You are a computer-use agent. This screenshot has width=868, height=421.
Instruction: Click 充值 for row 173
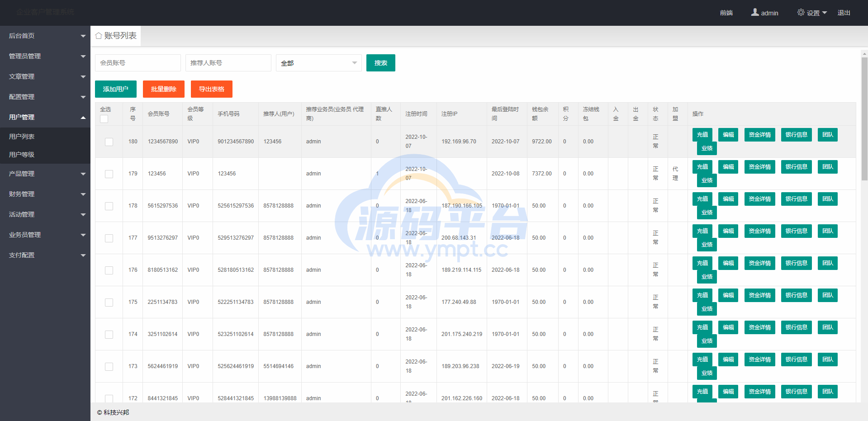(x=702, y=360)
